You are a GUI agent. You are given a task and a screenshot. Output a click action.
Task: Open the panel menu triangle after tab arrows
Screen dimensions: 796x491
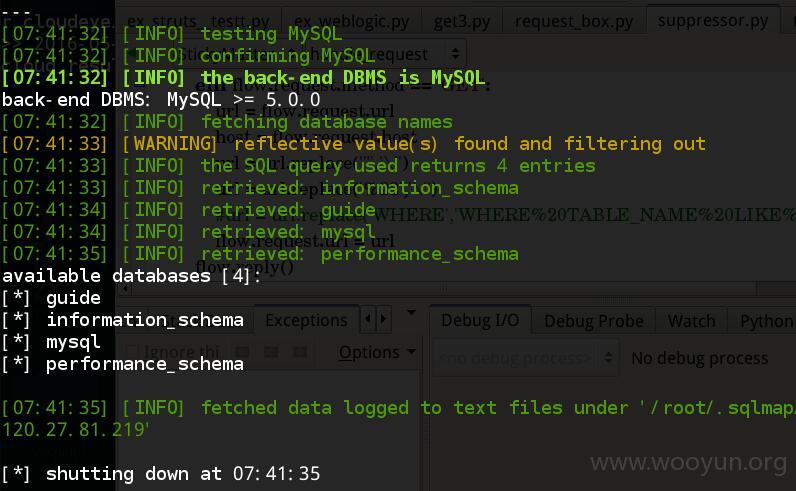[412, 312]
